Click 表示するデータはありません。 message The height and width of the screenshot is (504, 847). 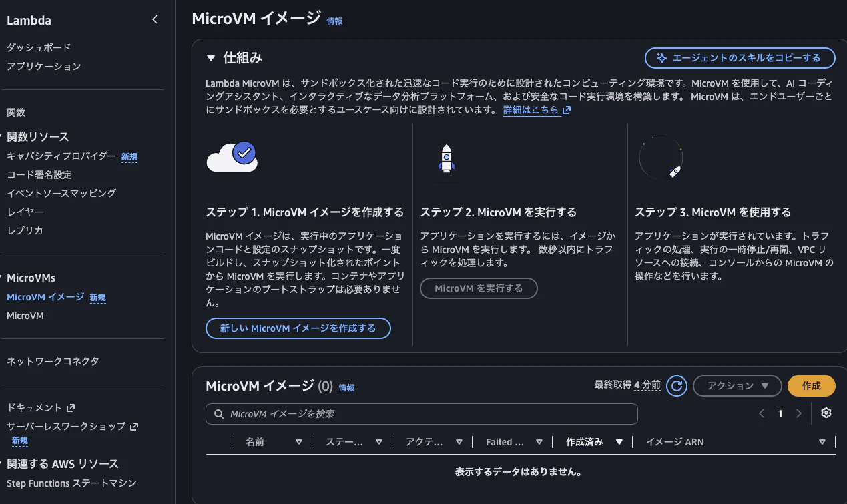pyautogui.click(x=519, y=472)
